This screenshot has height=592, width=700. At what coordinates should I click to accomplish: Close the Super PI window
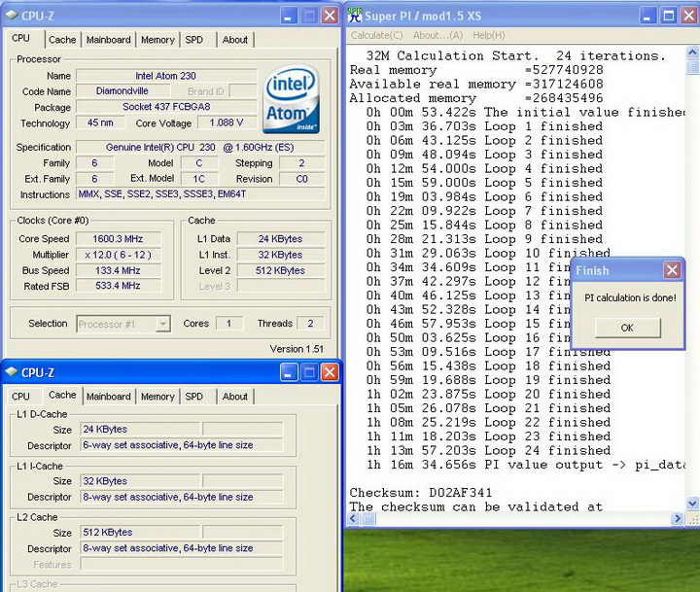pyautogui.click(x=689, y=16)
